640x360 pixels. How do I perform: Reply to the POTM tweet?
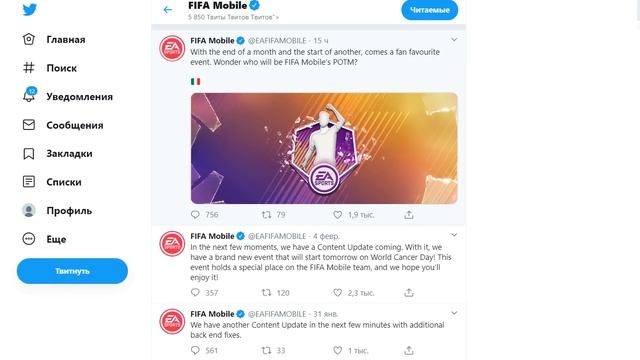[x=195, y=215]
